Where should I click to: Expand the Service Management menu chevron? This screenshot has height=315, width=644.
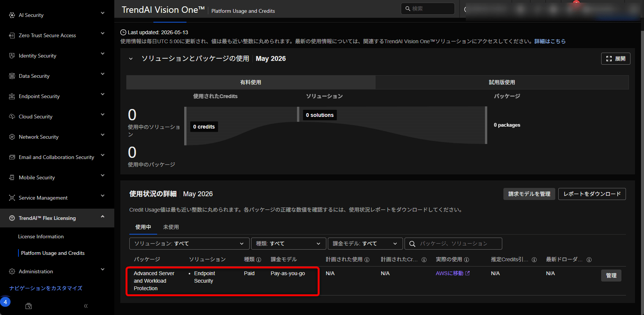pos(103,196)
